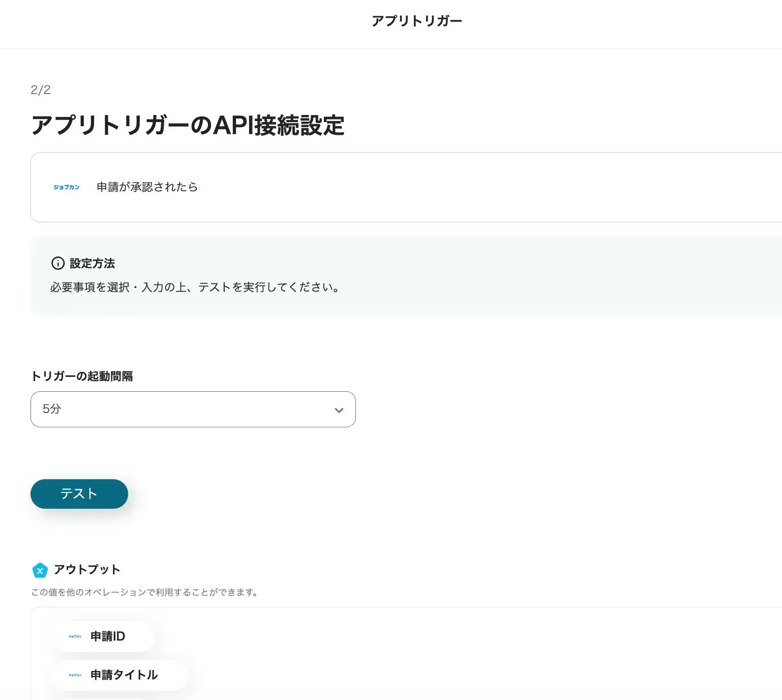Click the blue pentagon アウトプット icon
Screen dimensions: 782x700
(40, 570)
